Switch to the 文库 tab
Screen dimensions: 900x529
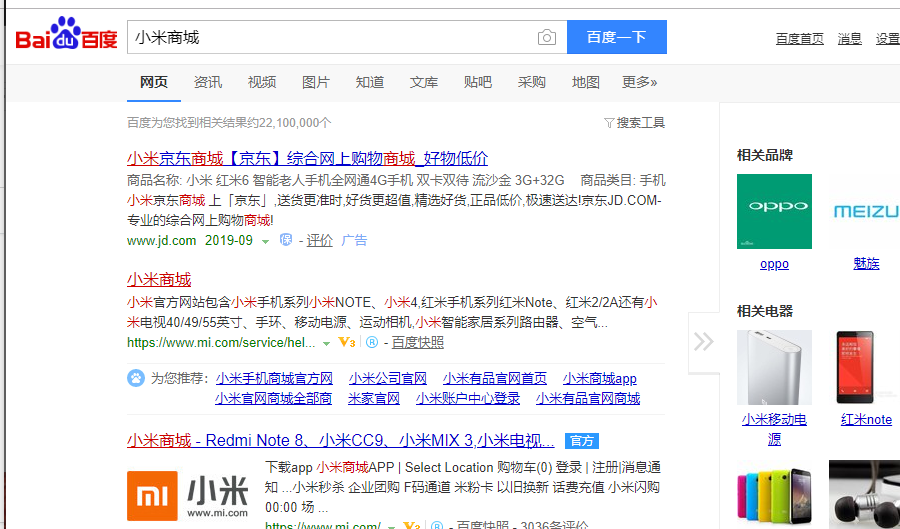click(424, 82)
